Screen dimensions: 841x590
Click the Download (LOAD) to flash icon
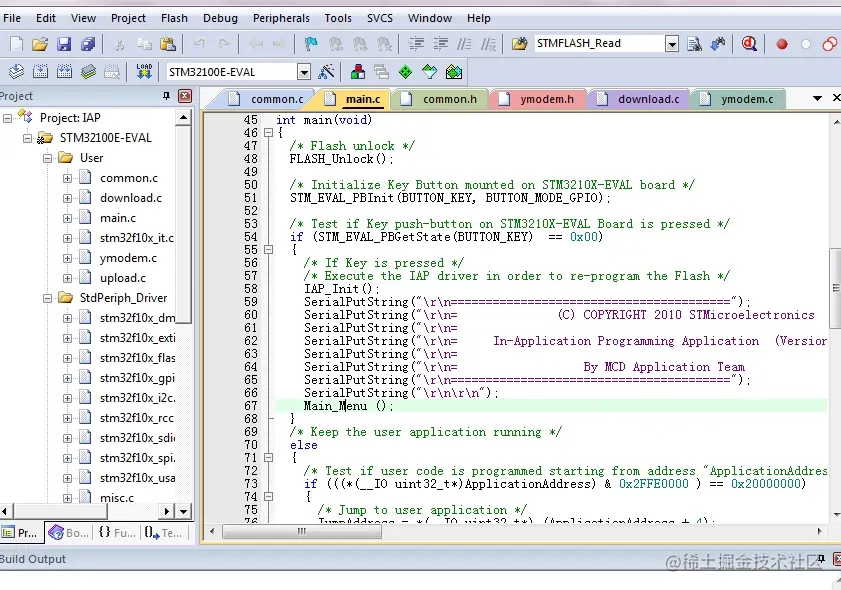pos(144,72)
